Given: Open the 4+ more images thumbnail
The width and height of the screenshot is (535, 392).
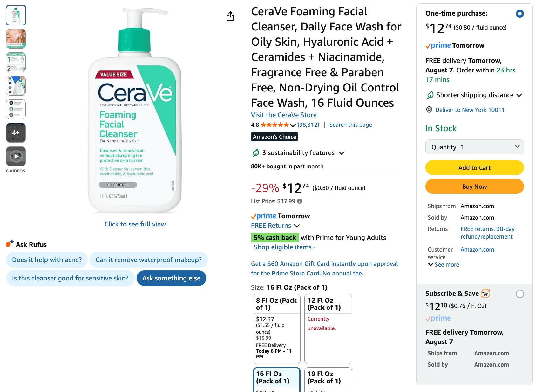Looking at the screenshot, I should tap(16, 133).
